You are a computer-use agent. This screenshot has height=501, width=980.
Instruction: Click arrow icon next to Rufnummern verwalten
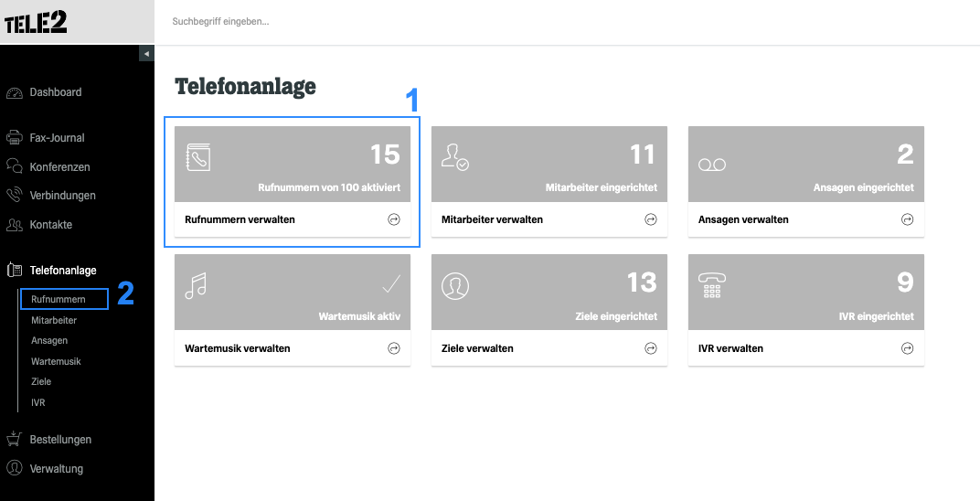point(394,219)
